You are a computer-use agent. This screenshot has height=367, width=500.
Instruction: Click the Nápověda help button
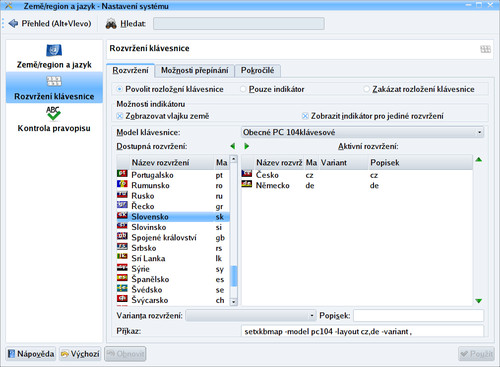pyautogui.click(x=31, y=354)
